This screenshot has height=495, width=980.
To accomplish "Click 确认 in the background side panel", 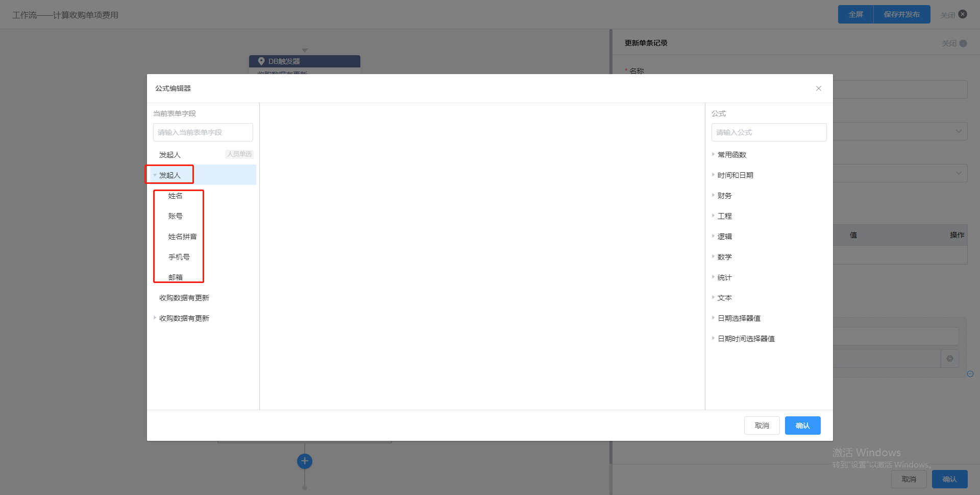I will [x=949, y=479].
